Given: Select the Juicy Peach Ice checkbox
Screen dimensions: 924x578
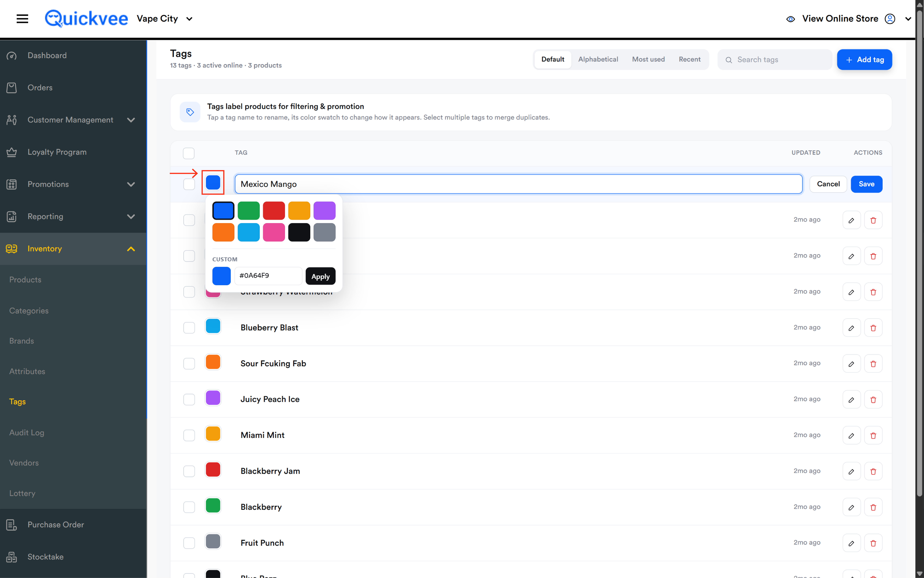Looking at the screenshot, I should [x=189, y=399].
